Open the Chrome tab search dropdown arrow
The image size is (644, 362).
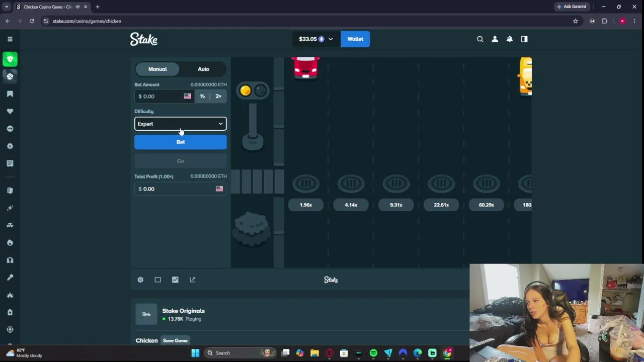(x=7, y=7)
